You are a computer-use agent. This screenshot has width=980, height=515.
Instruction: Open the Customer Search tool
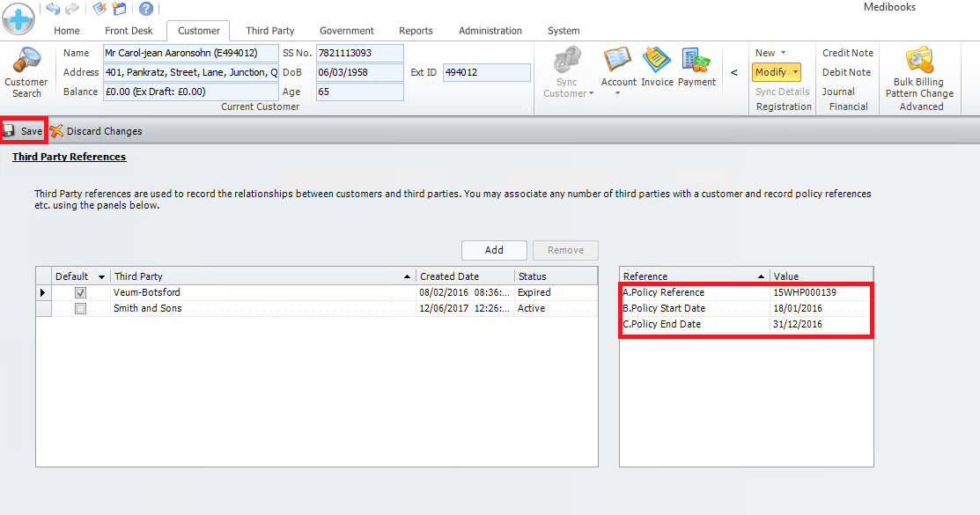pos(26,72)
